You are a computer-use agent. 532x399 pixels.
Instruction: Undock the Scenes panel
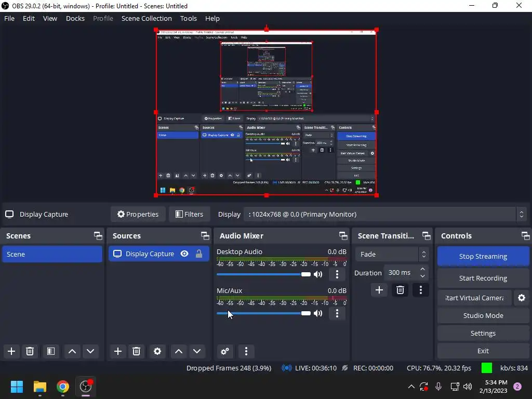(98, 236)
